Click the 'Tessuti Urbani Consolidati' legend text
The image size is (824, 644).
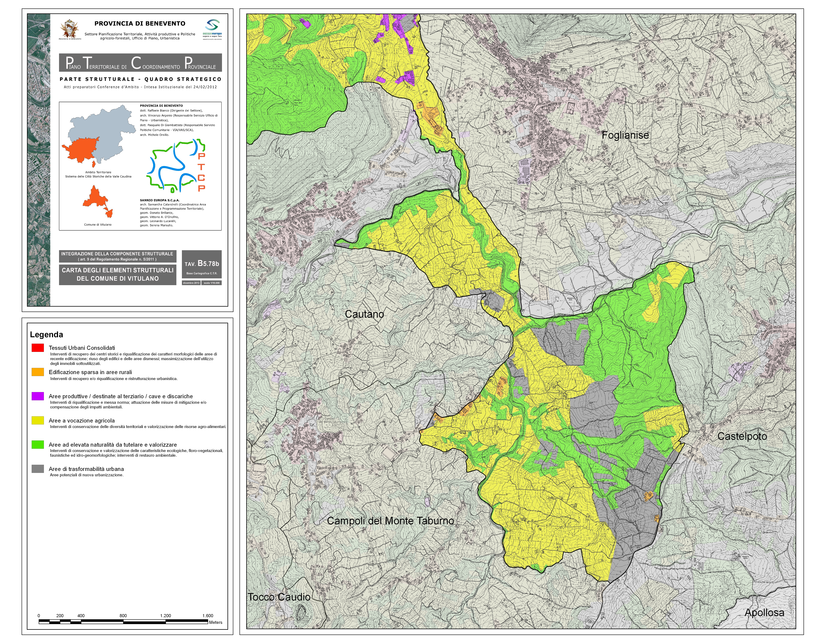tap(82, 348)
